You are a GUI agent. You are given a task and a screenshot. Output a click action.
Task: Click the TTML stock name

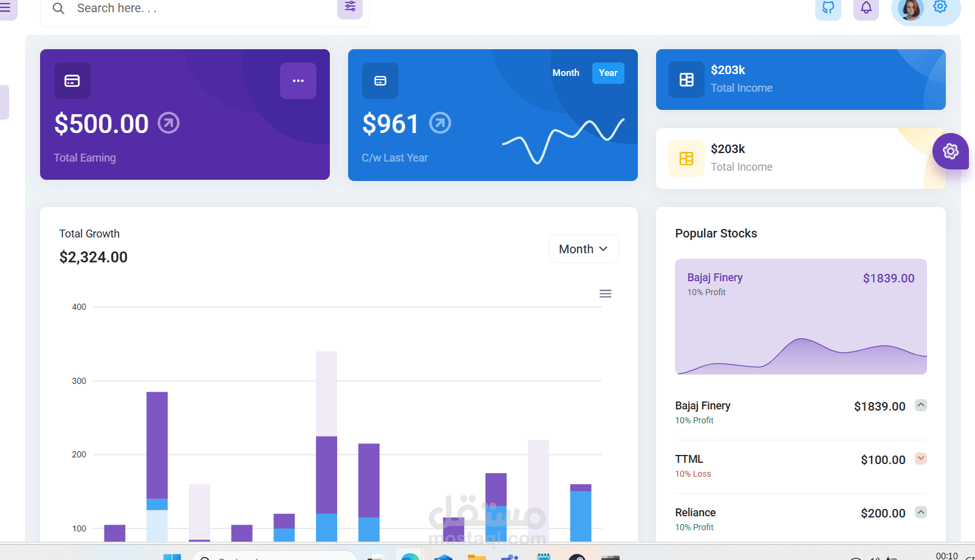[x=689, y=459]
